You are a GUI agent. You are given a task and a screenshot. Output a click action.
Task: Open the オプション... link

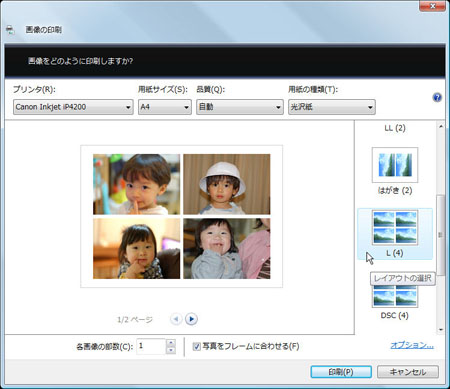point(412,345)
